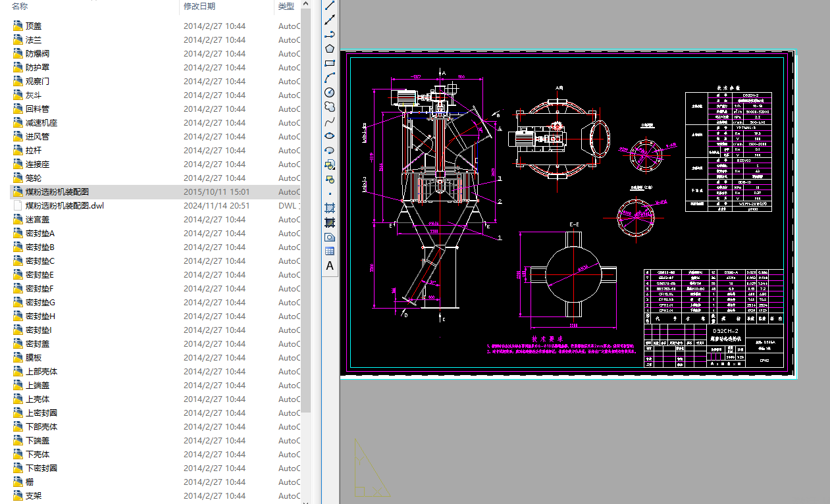Select the Multiline Text tool
This screenshot has width=830, height=504.
coord(330,266)
